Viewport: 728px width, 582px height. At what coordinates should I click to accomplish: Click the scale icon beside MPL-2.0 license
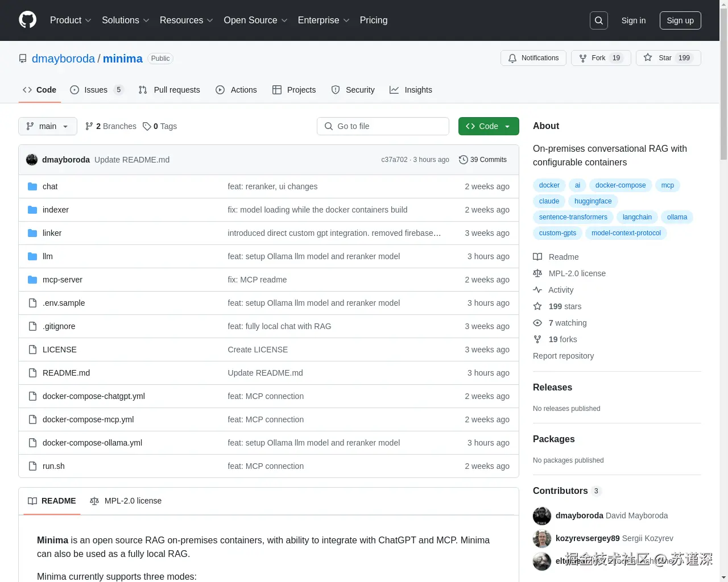537,273
